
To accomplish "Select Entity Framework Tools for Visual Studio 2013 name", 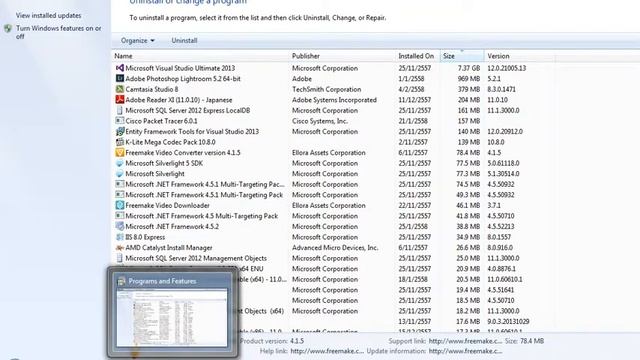I will pyautogui.click(x=192, y=131).
